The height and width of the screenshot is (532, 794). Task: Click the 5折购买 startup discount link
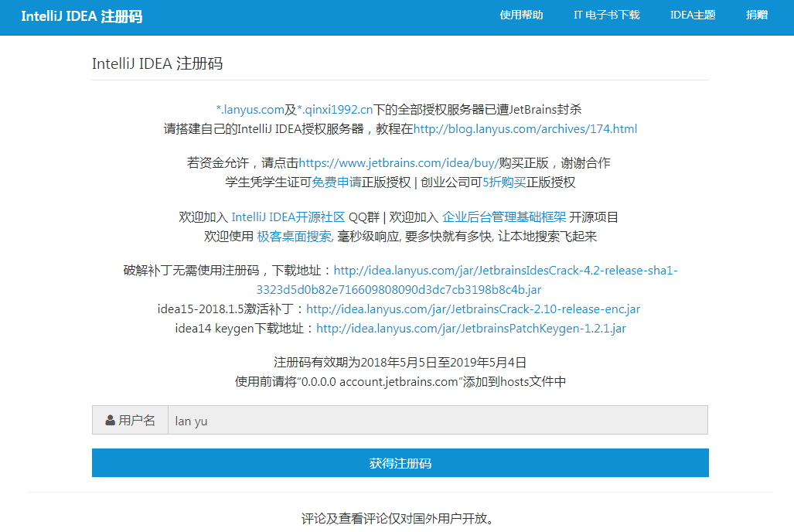(504, 182)
